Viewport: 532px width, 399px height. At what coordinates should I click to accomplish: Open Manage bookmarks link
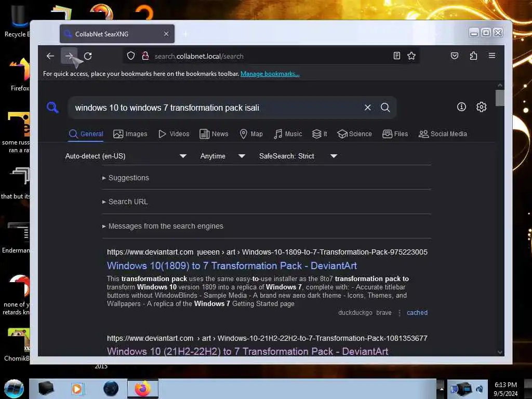click(x=270, y=74)
